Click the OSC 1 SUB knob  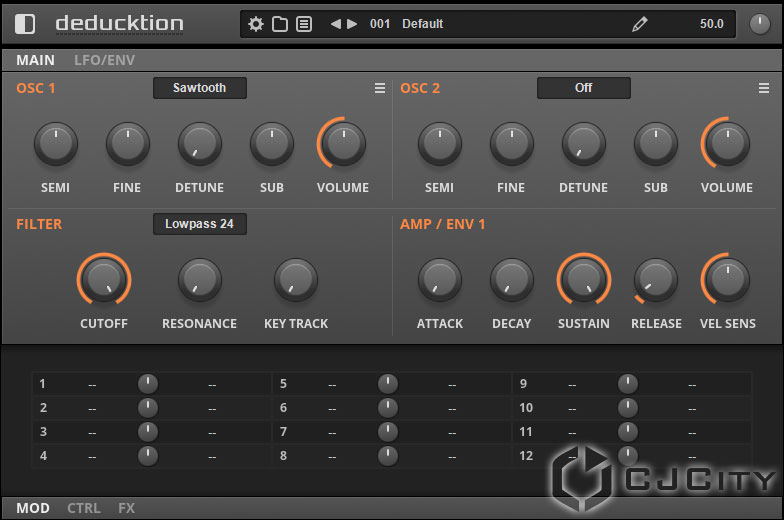272,144
